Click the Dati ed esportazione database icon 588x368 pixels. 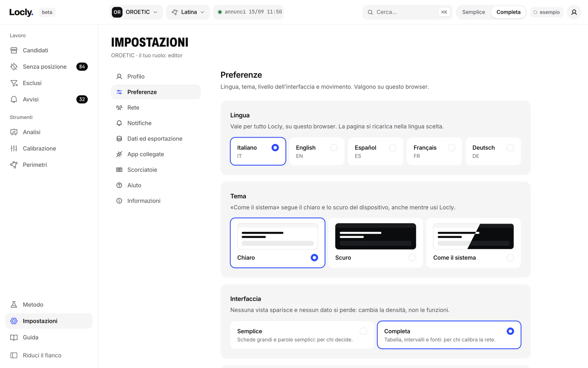[119, 139]
